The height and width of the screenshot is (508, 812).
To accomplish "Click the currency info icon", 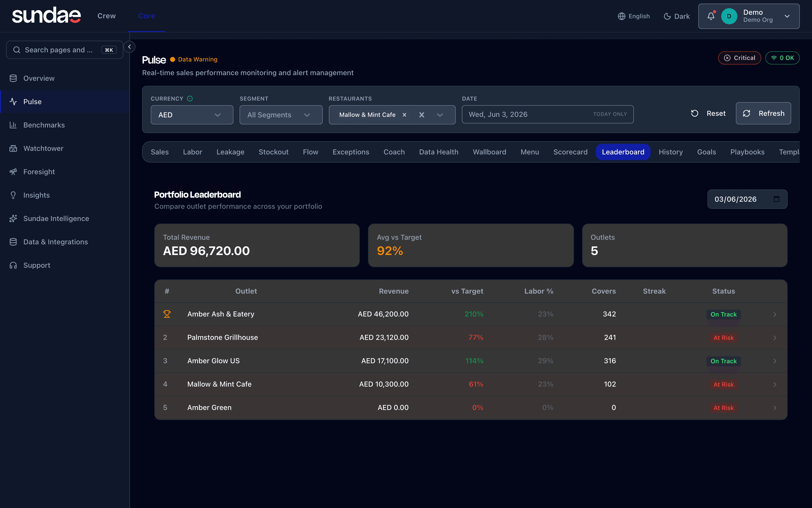I will tap(190, 99).
